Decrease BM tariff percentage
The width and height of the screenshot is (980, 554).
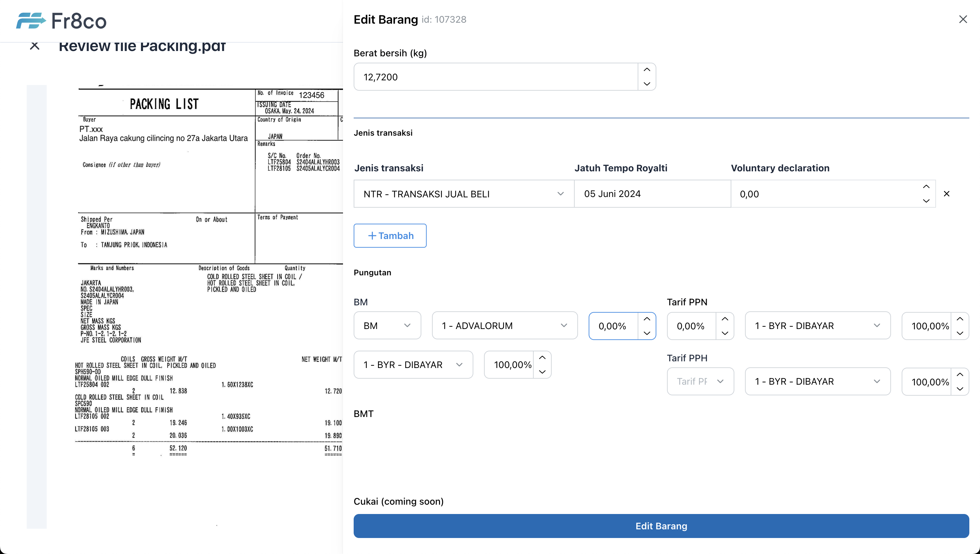tap(647, 333)
